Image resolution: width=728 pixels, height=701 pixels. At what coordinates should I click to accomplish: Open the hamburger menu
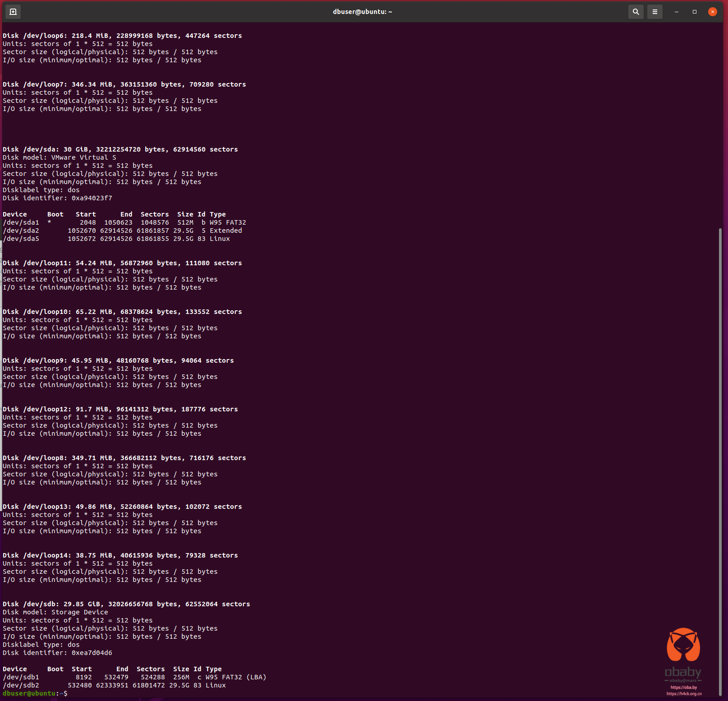(x=654, y=12)
